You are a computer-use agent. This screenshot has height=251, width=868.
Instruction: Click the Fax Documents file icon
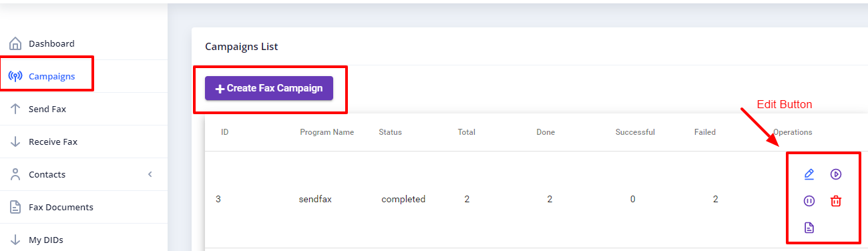coord(15,207)
